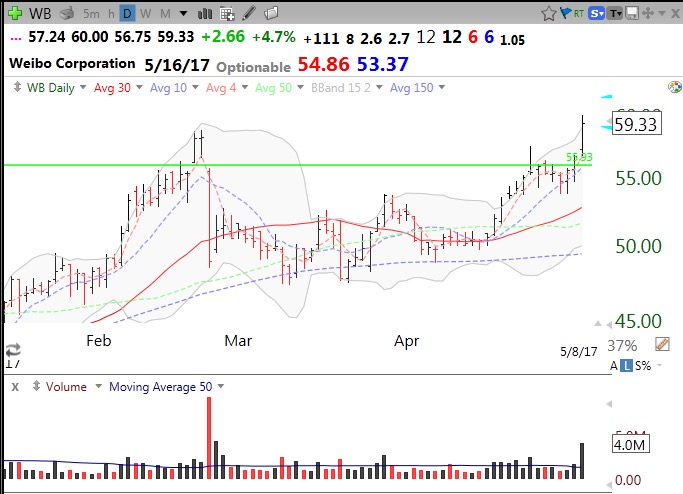The height and width of the screenshot is (494, 683).
Task: Open the gray T dropdown button
Action: [615, 14]
